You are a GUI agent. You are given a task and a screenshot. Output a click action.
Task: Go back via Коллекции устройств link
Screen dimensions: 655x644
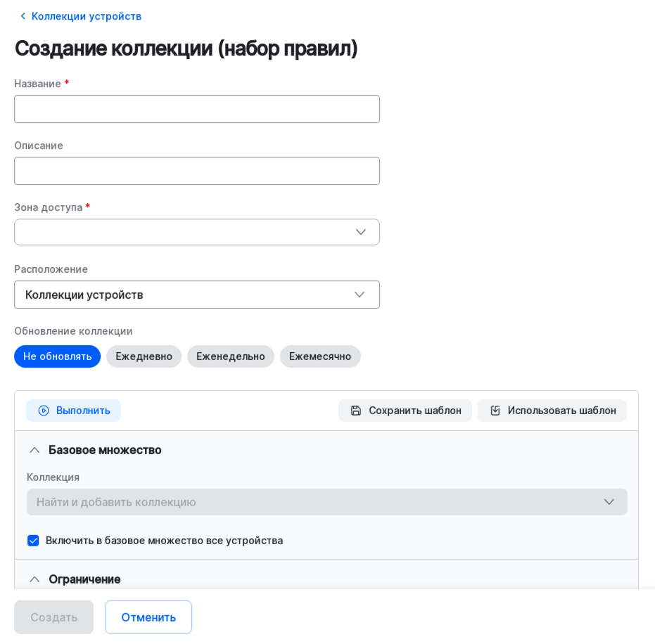86,16
